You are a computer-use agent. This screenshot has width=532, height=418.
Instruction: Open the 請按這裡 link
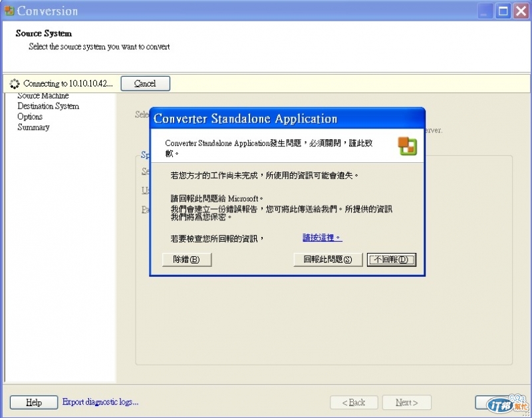(323, 238)
